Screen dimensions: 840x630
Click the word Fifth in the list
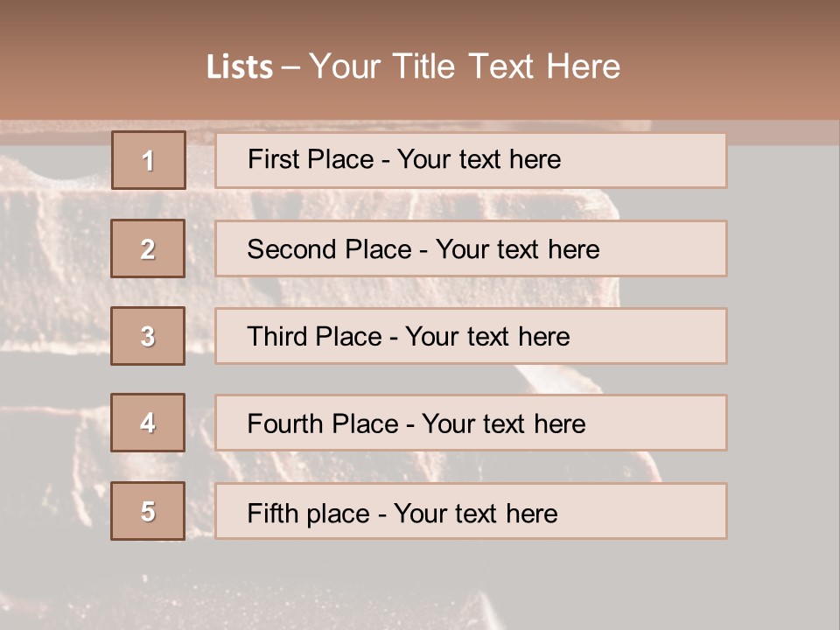click(x=273, y=513)
